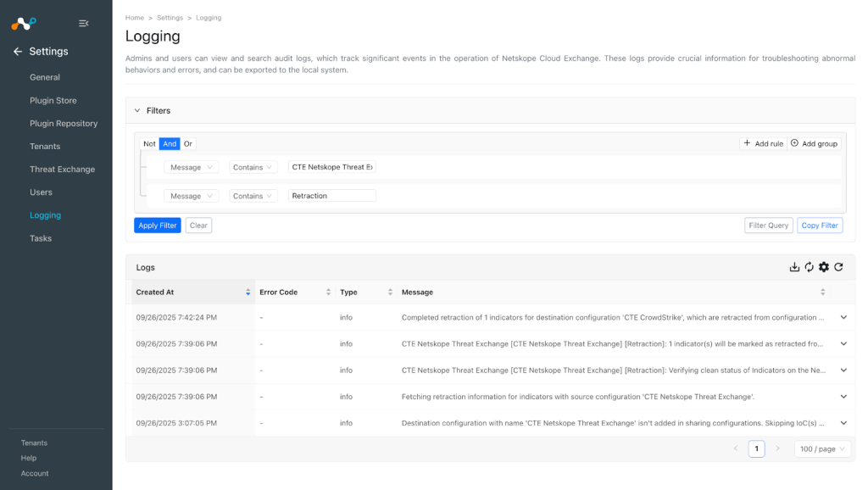
Task: Open second rule's Contains operator dropdown
Action: click(x=253, y=196)
